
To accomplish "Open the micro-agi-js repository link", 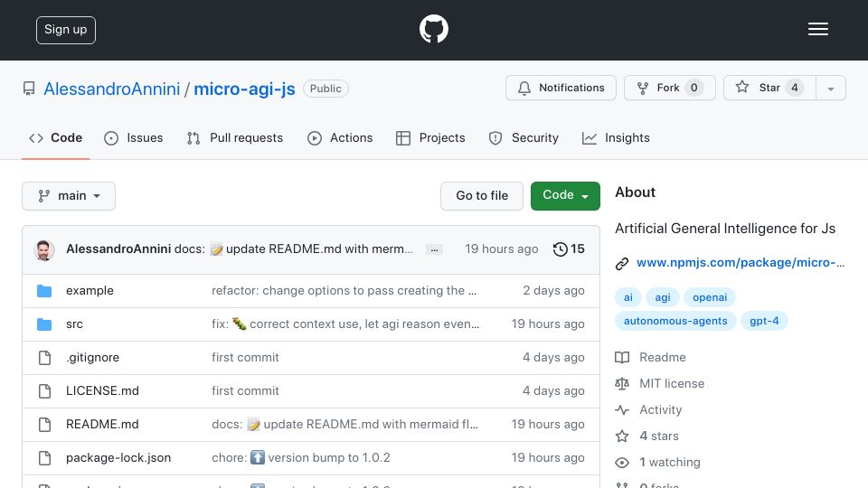I will pyautogui.click(x=244, y=89).
